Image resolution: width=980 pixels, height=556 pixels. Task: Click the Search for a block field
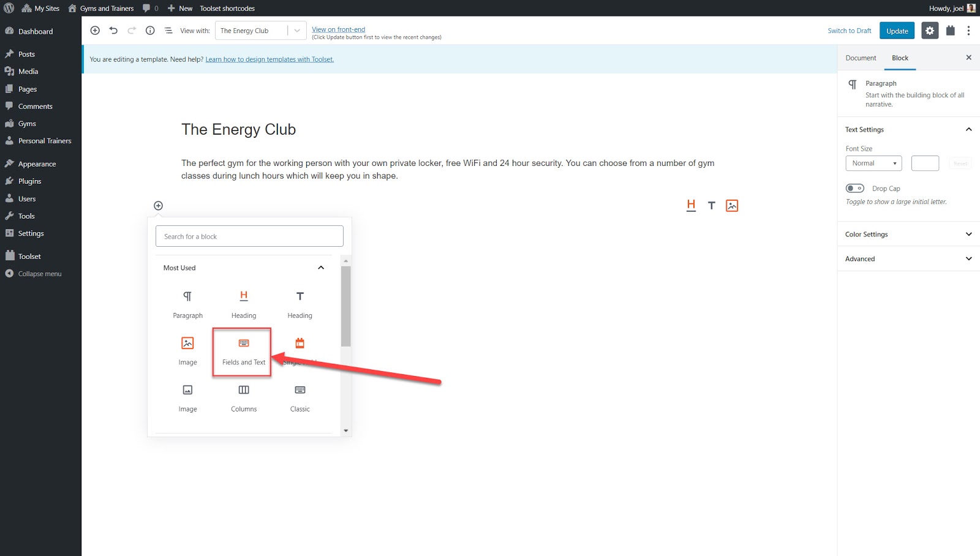(x=249, y=236)
